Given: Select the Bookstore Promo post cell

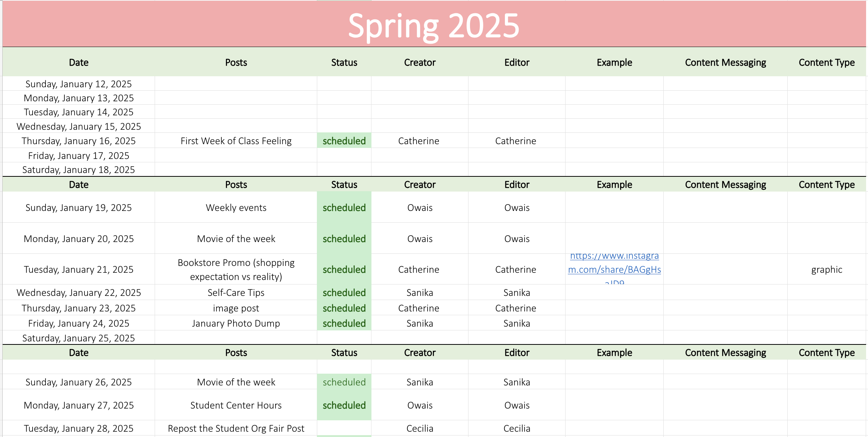Looking at the screenshot, I should pyautogui.click(x=236, y=269).
